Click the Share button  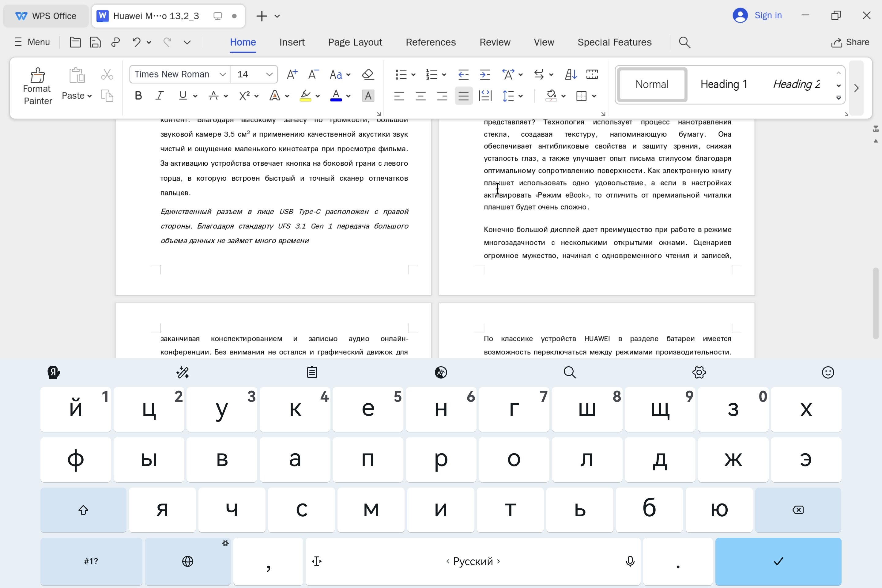click(x=850, y=42)
